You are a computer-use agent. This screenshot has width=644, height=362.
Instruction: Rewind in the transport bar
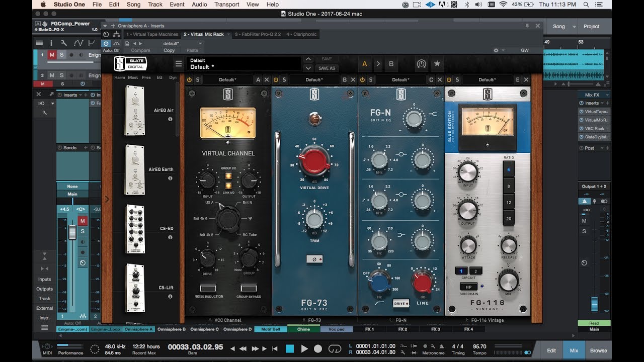(243, 348)
